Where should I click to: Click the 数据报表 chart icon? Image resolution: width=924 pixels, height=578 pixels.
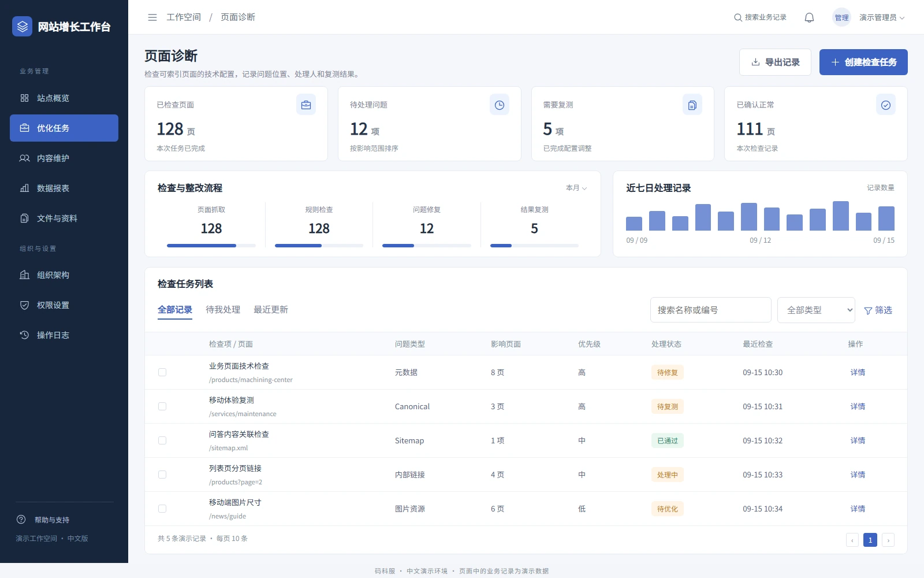coord(24,188)
